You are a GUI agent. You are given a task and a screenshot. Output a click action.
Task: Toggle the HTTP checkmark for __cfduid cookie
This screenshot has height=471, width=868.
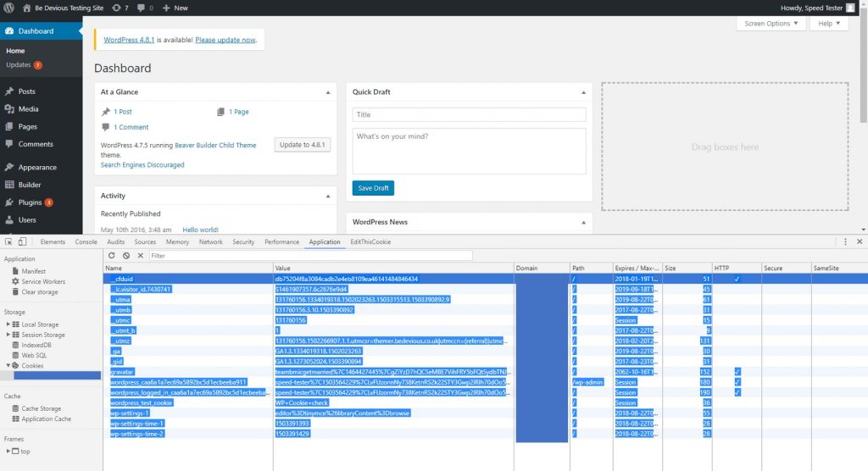[737, 279]
